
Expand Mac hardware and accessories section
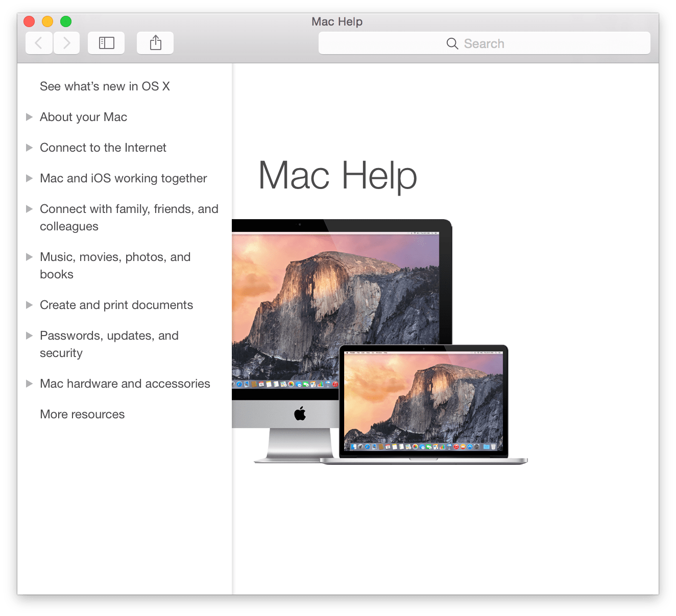pos(29,384)
